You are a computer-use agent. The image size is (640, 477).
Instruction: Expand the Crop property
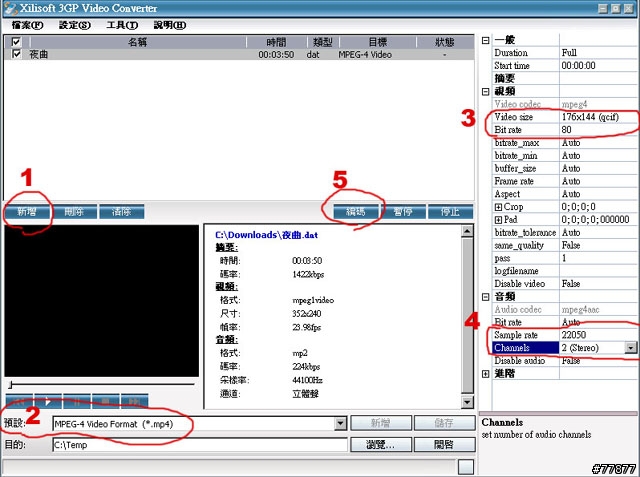[x=498, y=207]
